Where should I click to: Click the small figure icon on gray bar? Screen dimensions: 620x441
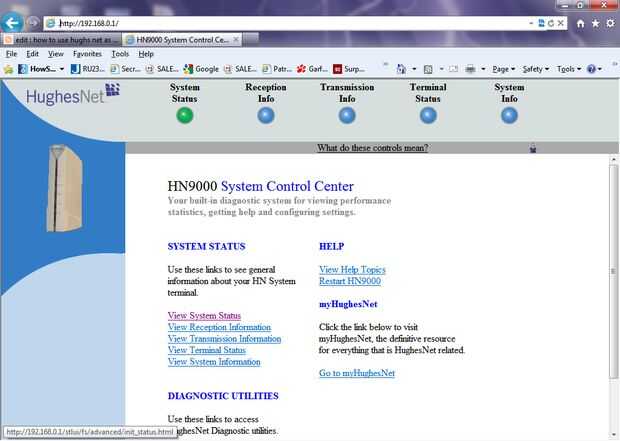click(x=533, y=148)
